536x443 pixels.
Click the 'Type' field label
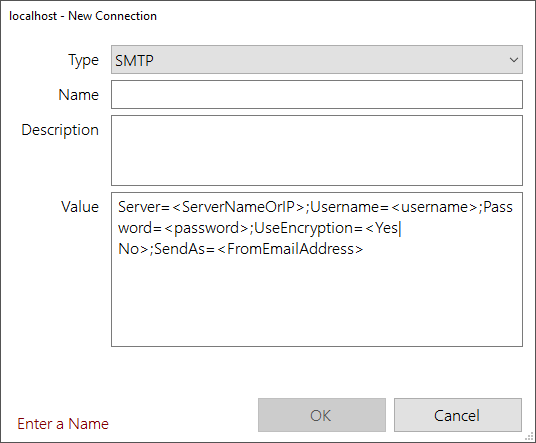[84, 61]
